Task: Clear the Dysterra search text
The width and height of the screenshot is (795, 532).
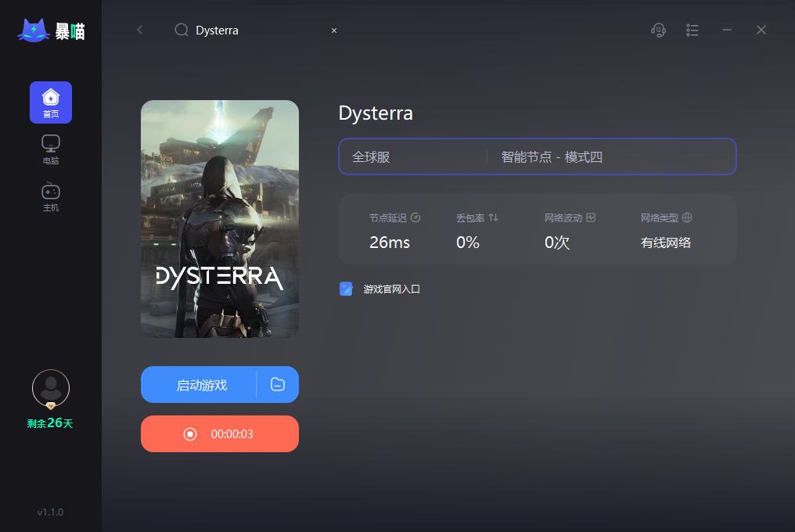Action: pos(334,31)
